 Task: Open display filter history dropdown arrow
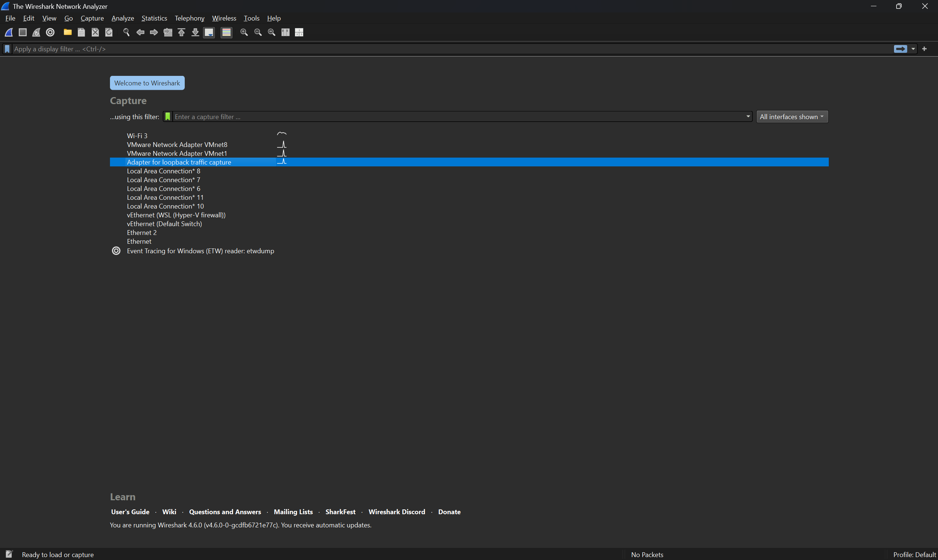click(913, 49)
